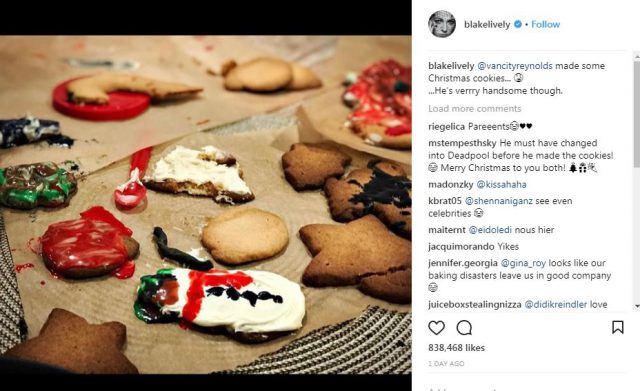Click the scrollbar down arrow in comments
This screenshot has height=391, width=640.
pyautogui.click(x=637, y=306)
